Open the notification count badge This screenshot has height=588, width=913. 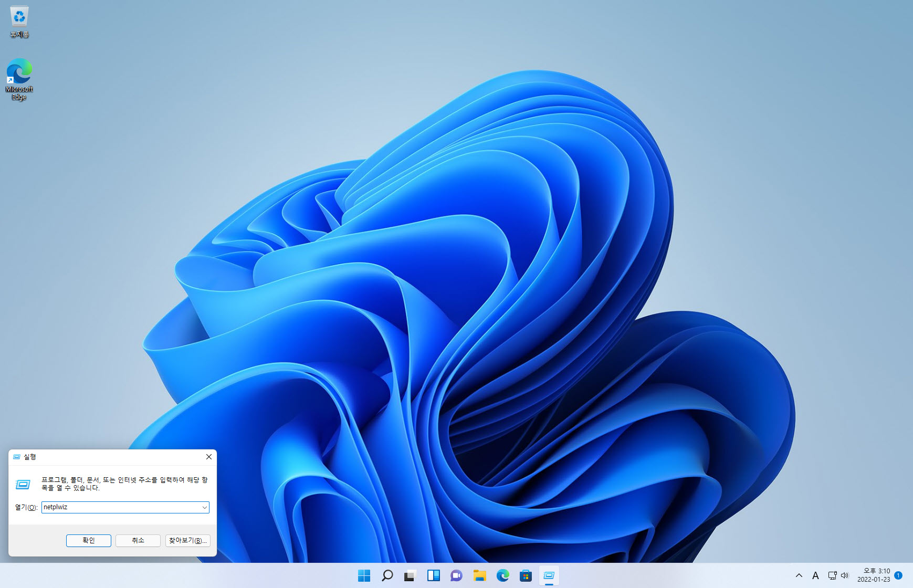pyautogui.click(x=898, y=575)
